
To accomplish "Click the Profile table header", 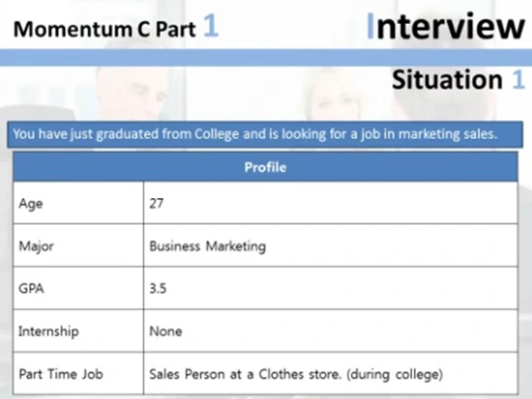I will tap(265, 166).
